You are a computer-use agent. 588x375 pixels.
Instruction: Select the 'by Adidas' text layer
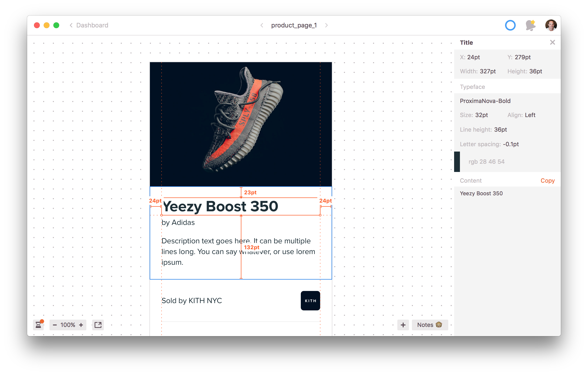tap(178, 222)
